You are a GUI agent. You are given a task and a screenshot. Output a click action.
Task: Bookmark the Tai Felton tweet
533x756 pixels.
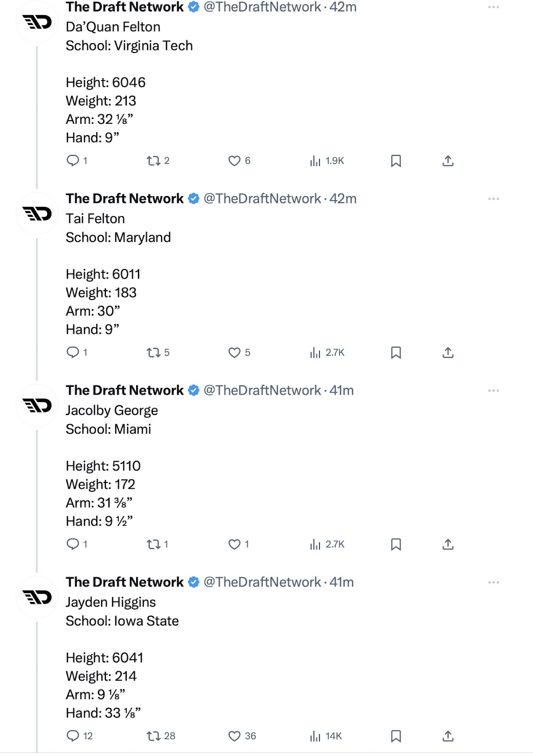point(396,353)
